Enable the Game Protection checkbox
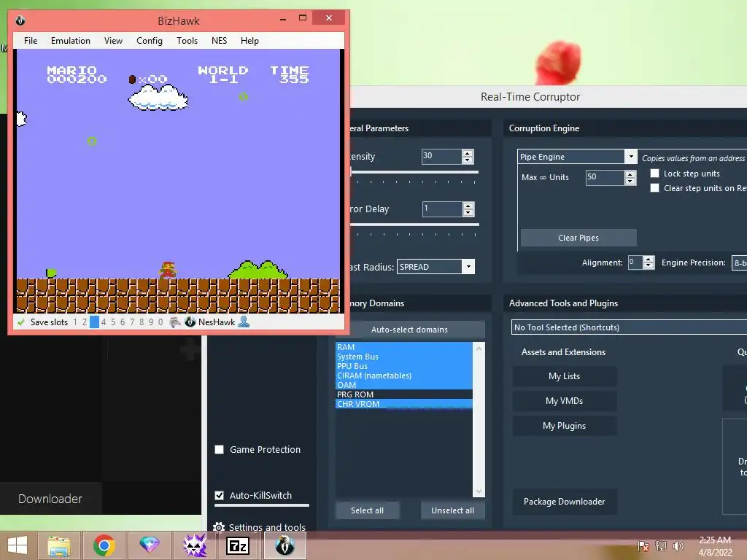The image size is (747, 560). point(219,449)
